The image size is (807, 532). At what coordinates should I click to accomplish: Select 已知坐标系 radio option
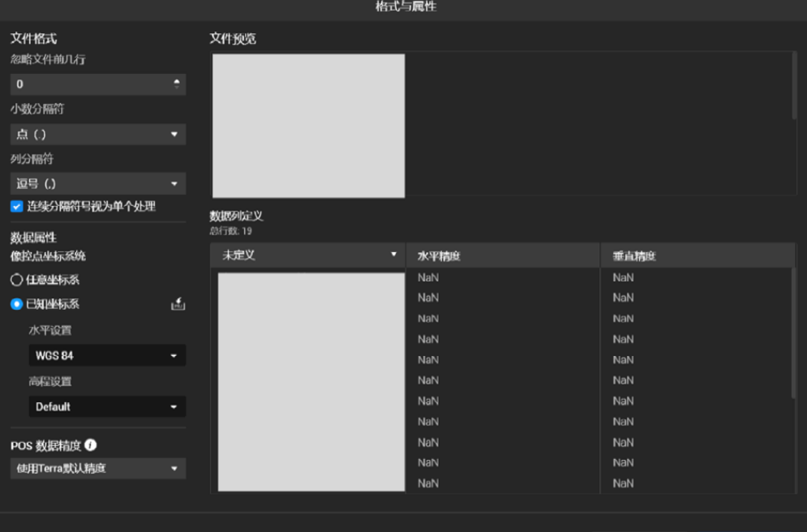click(16, 304)
